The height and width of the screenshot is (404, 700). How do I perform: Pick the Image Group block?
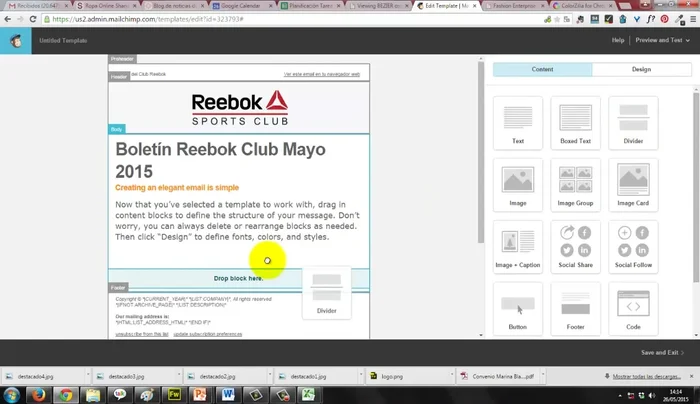pyautogui.click(x=575, y=184)
